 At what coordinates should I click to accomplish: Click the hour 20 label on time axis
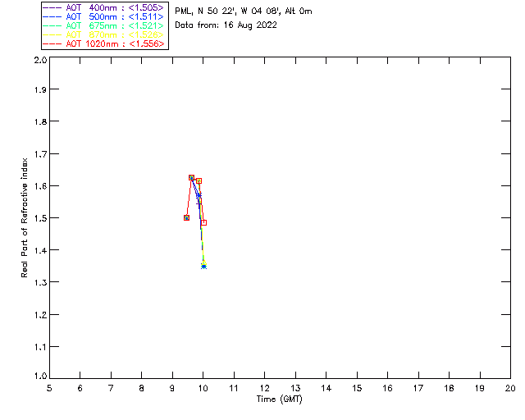pos(510,388)
